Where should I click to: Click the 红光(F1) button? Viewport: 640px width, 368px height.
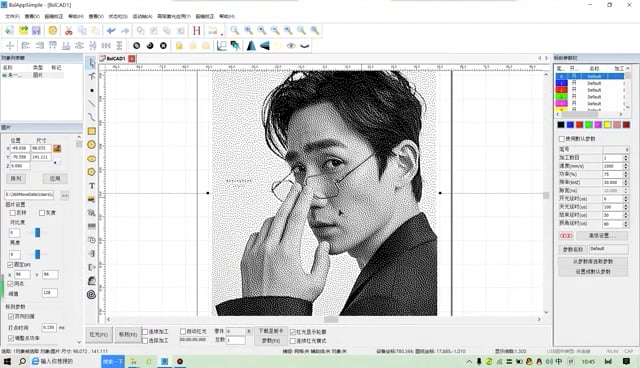98,335
